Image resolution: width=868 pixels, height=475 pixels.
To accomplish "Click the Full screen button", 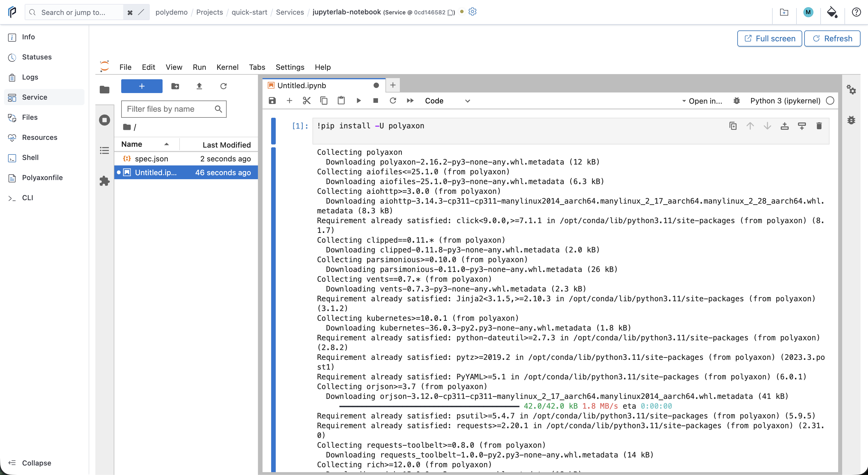I will pyautogui.click(x=769, y=38).
